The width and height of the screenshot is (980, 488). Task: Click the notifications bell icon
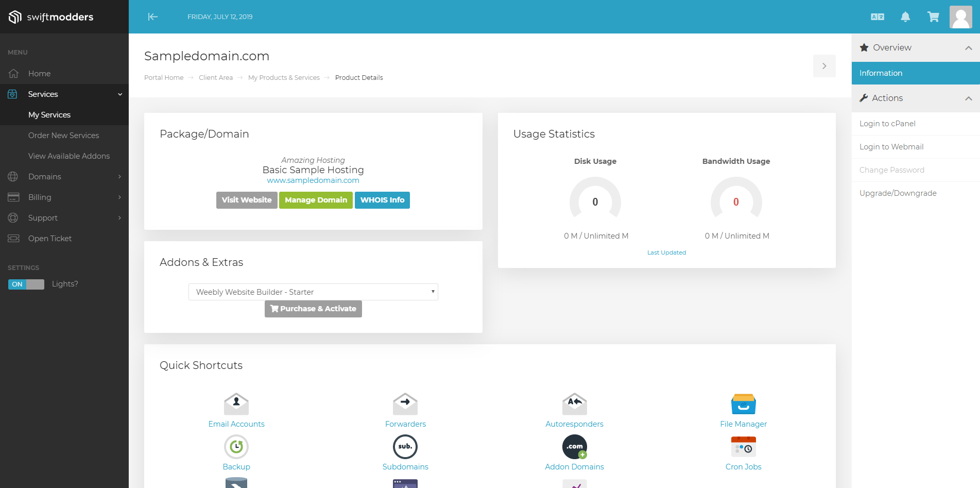[x=905, y=17]
